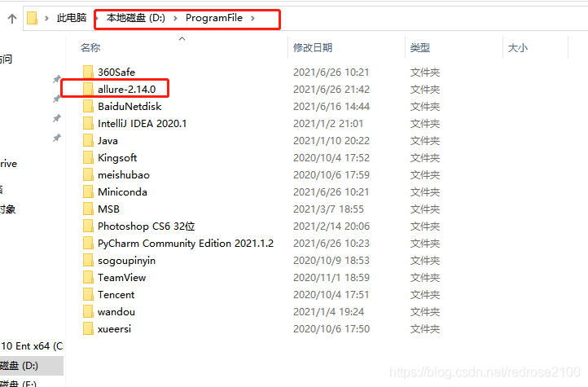Select PyCharm Community Edition 2021.1.2 folder name
The width and height of the screenshot is (588, 387).
tap(186, 244)
